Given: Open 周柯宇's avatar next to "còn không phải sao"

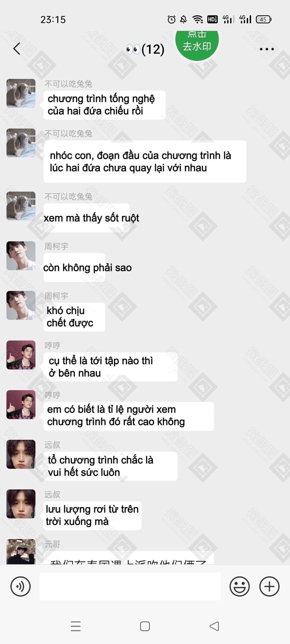Looking at the screenshot, I should 21,256.
